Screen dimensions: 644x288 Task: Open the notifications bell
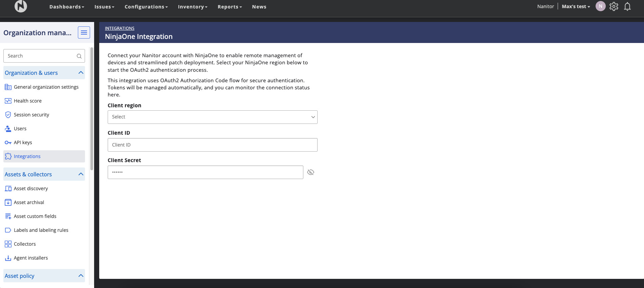click(627, 6)
